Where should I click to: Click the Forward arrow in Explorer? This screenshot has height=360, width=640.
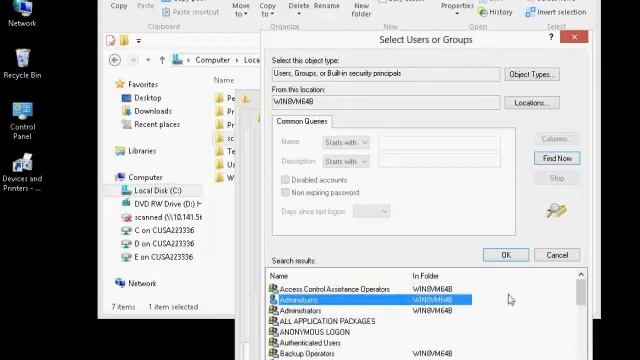coord(133,60)
